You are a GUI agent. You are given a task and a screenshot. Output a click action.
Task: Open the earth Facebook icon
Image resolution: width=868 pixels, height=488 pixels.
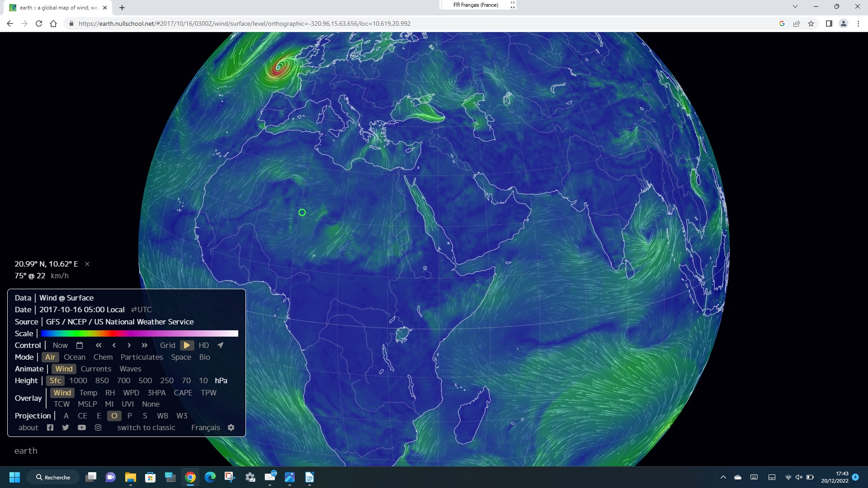pyautogui.click(x=50, y=427)
